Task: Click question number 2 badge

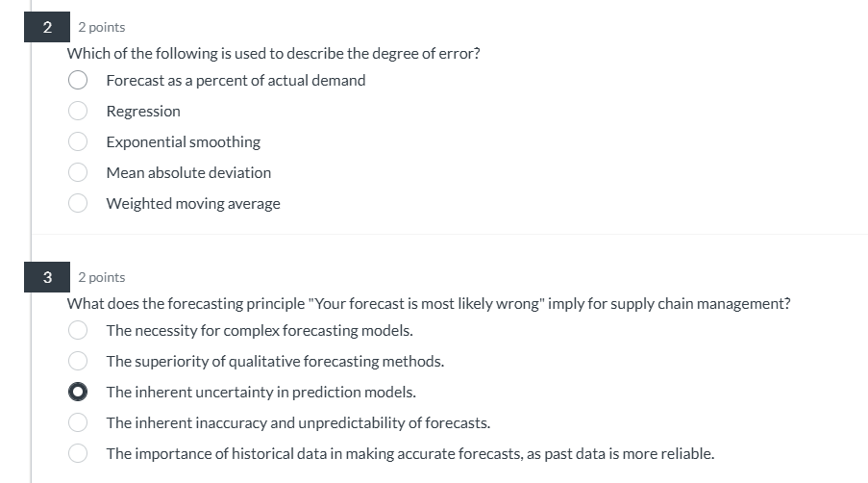Action: (x=47, y=27)
